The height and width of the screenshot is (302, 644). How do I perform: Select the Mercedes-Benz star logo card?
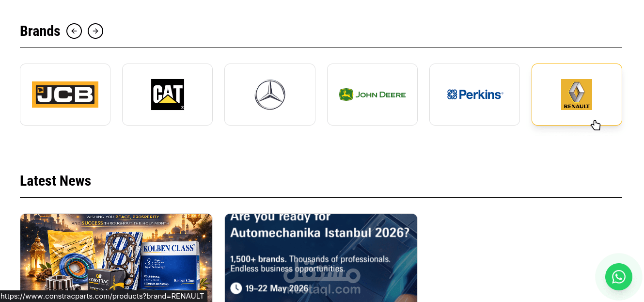point(270,95)
